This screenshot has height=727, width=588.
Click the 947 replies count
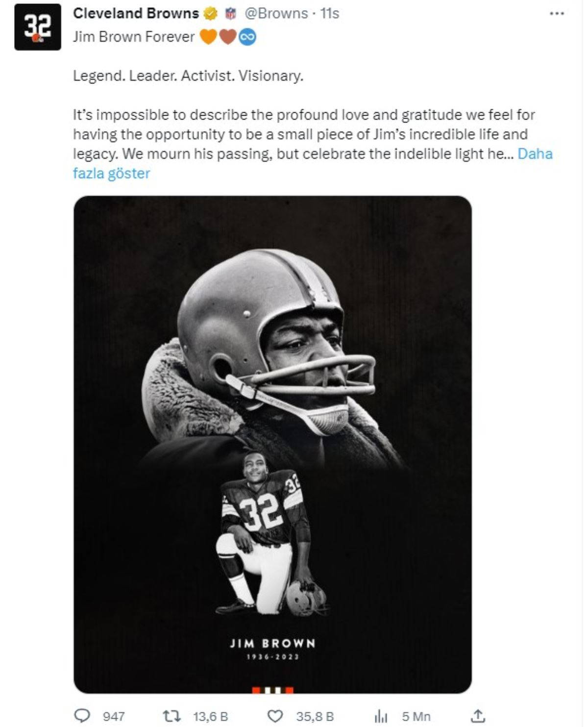[x=114, y=716]
